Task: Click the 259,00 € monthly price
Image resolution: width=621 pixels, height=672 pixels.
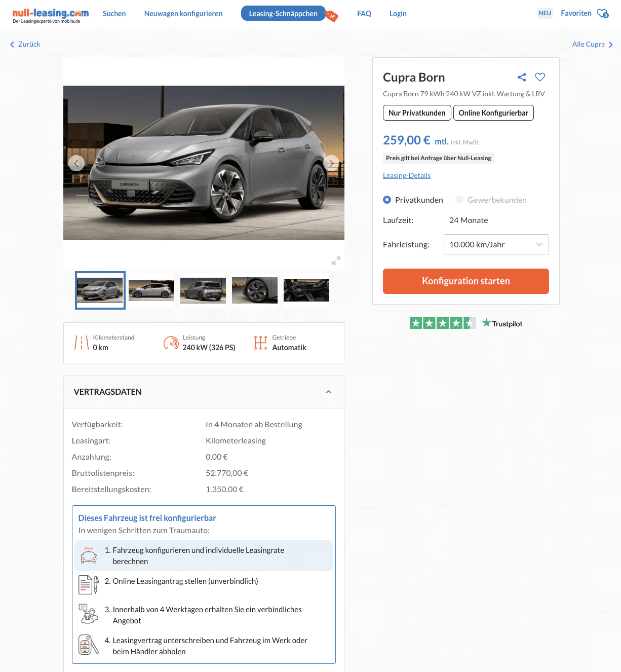Action: (x=407, y=140)
